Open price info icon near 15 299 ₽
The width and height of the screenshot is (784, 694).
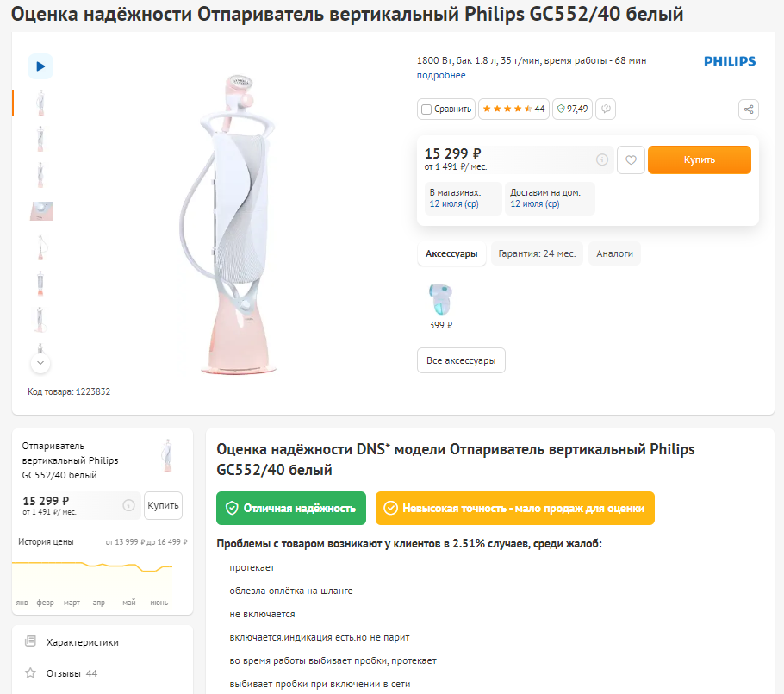602,159
